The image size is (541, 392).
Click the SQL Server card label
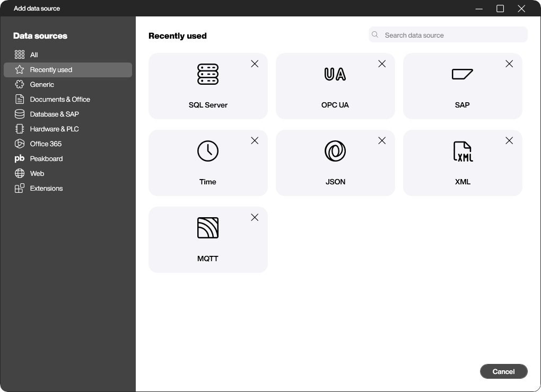coord(208,105)
